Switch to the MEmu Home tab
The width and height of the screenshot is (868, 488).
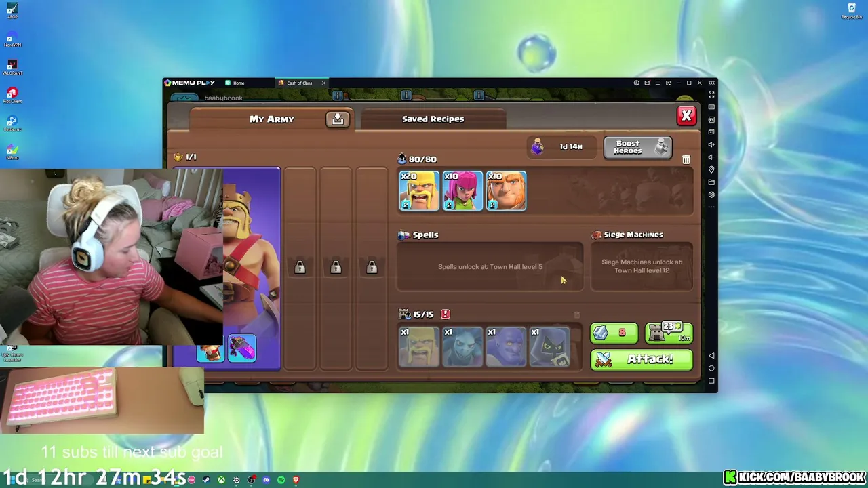(x=235, y=83)
